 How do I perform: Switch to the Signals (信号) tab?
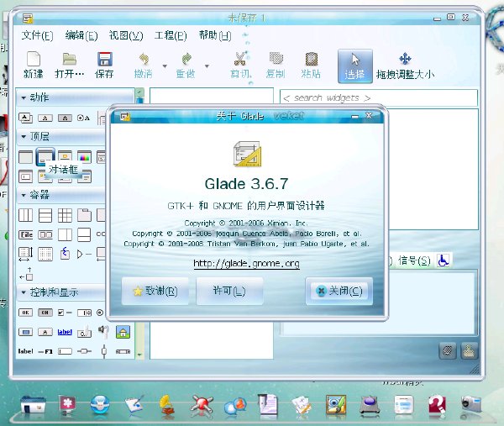414,260
